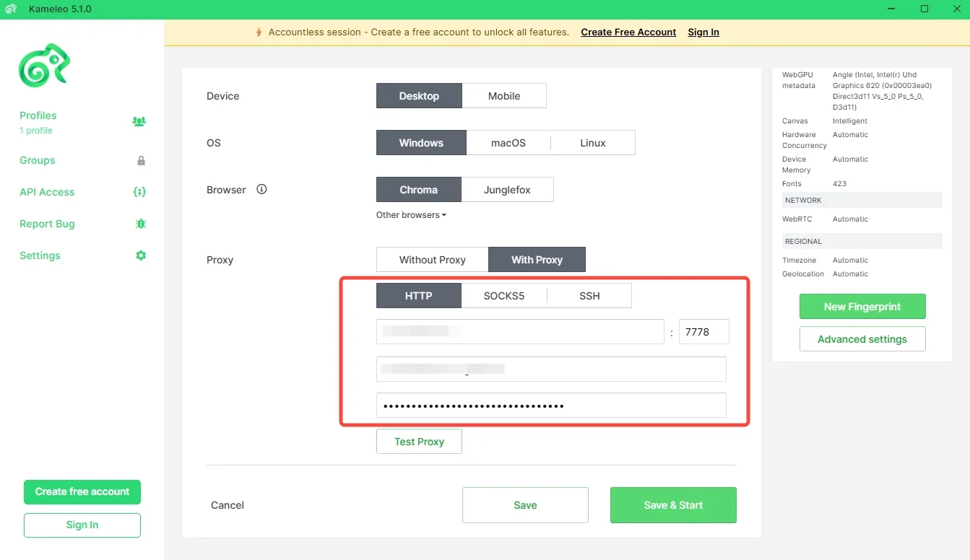This screenshot has width=970, height=560.
Task: Switch to Without Proxy
Action: tap(433, 260)
